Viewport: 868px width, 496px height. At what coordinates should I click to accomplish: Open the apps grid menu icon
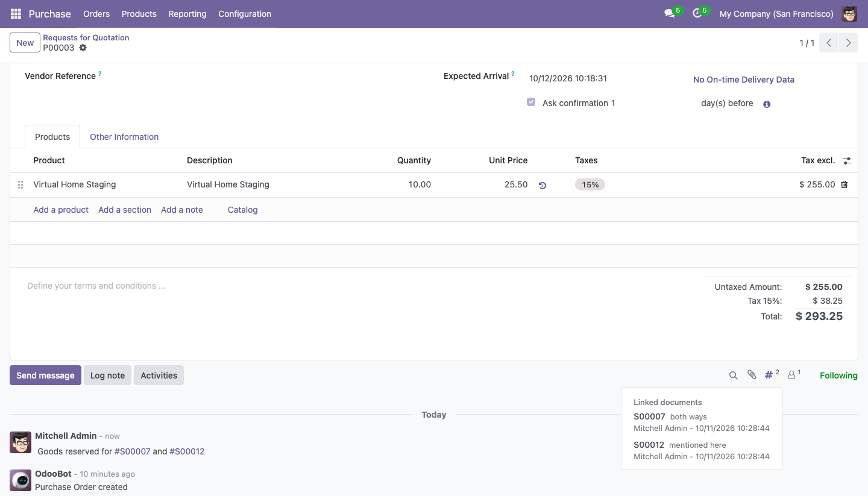click(16, 14)
